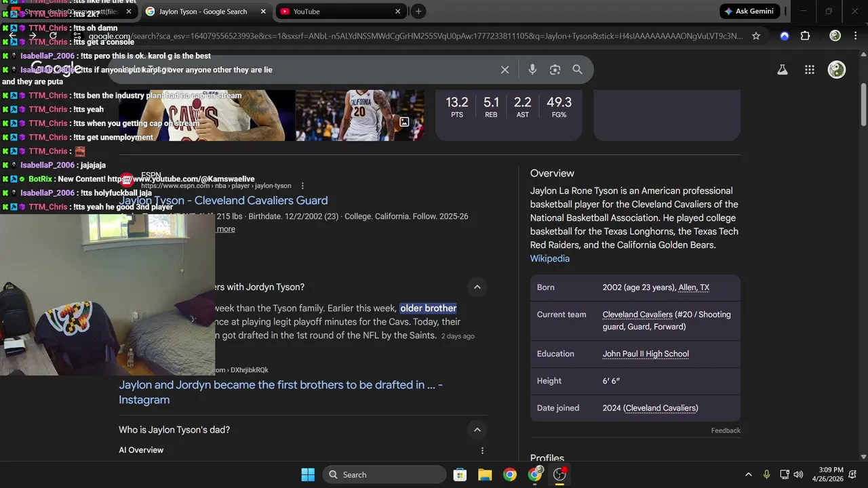Click the Feedback link under knowledge panel

coord(726,430)
